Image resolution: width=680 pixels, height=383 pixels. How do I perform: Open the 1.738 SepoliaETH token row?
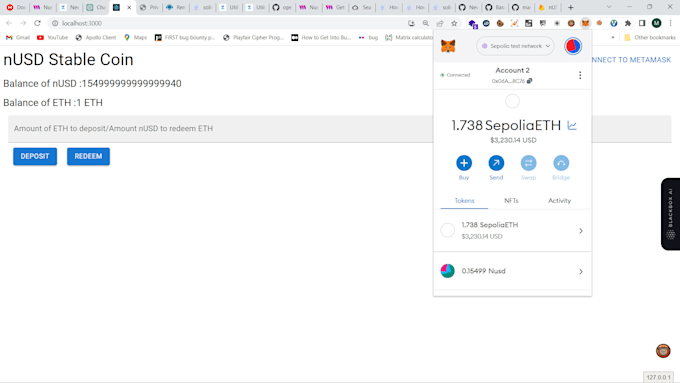pos(512,230)
